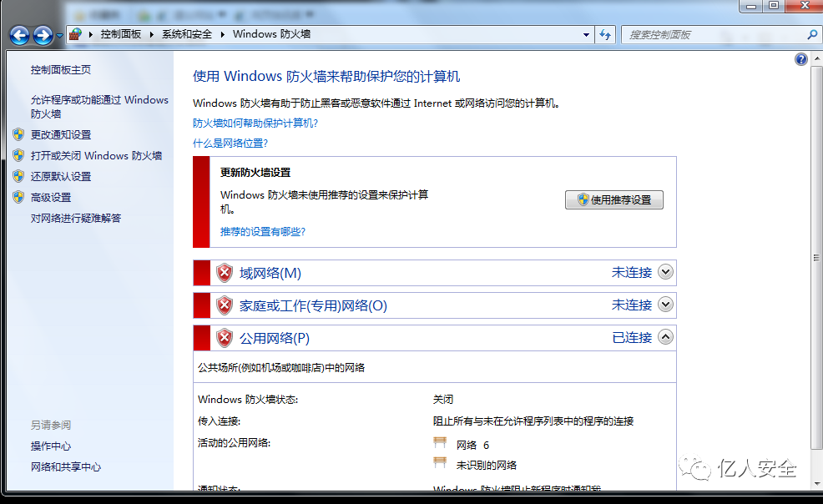Open 更改通知设置 link
Screen dimensions: 823x504
tap(61, 135)
